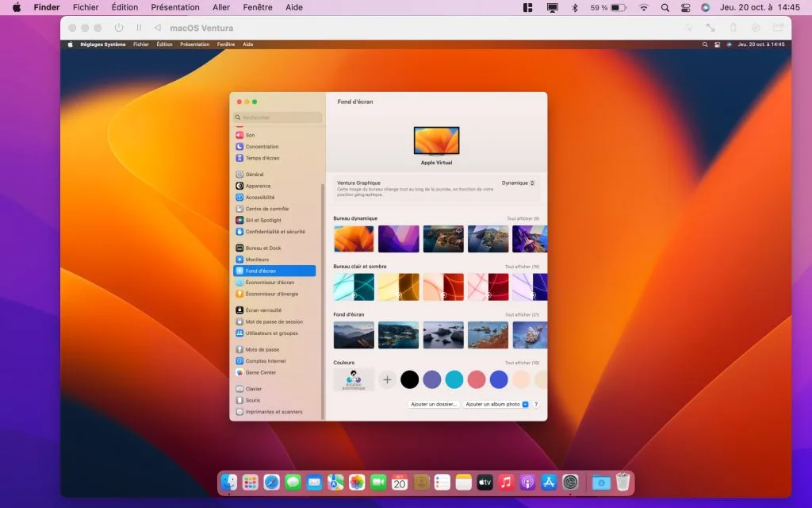Screen dimensions: 812x508
Task: Expand Tout afficher for Bureau clair et sombre
Action: [x=522, y=267]
